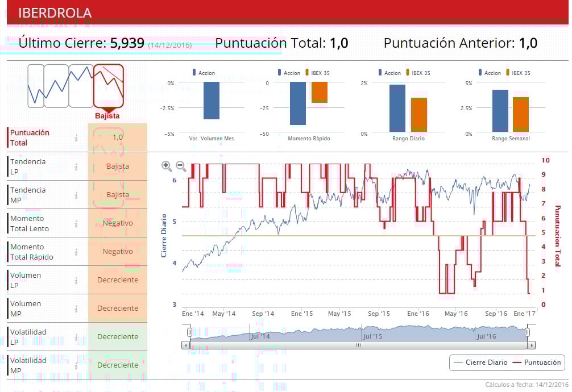Click the Puntuación Anterior 1,0 value

coord(528,43)
